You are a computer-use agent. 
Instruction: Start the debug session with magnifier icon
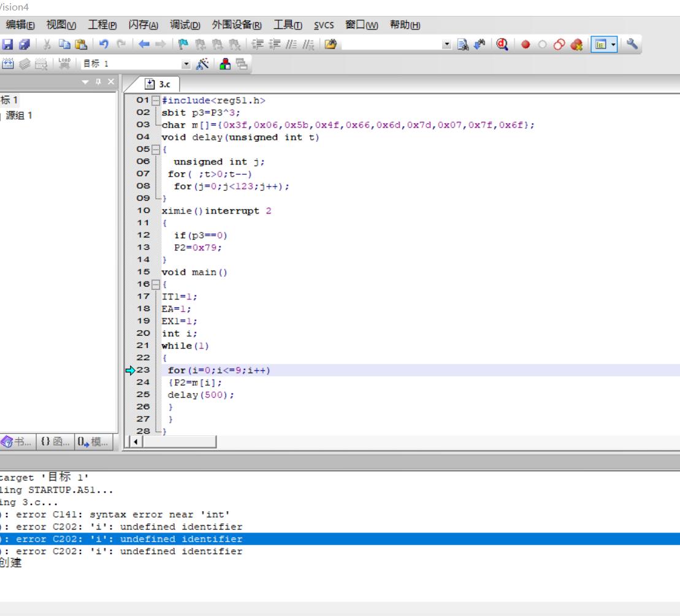click(502, 44)
